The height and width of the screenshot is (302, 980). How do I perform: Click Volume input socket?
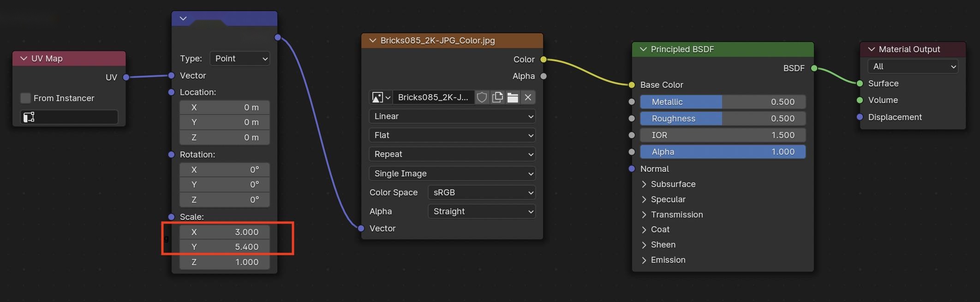tap(860, 100)
